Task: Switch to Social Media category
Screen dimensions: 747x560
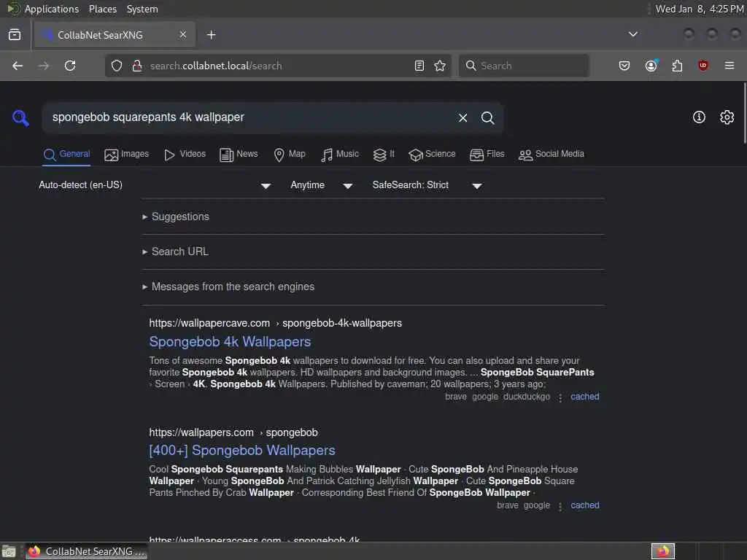Action: pyautogui.click(x=551, y=155)
